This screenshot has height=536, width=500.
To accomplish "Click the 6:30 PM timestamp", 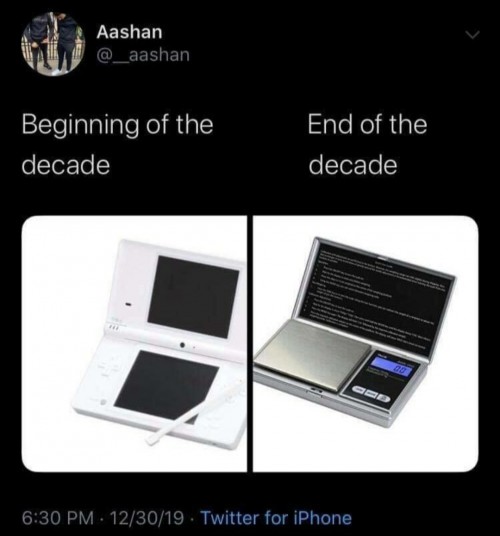I will click(58, 518).
